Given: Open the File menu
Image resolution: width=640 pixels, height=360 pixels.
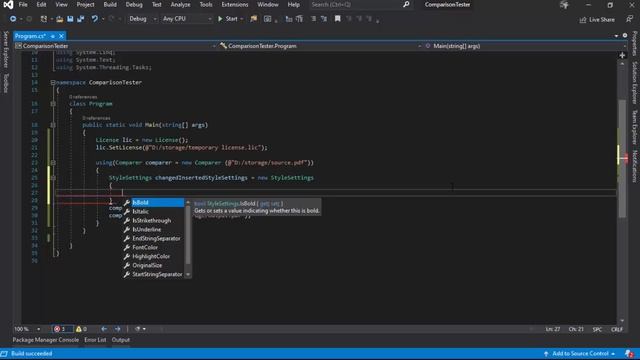Looking at the screenshot, I should [x=23, y=4].
